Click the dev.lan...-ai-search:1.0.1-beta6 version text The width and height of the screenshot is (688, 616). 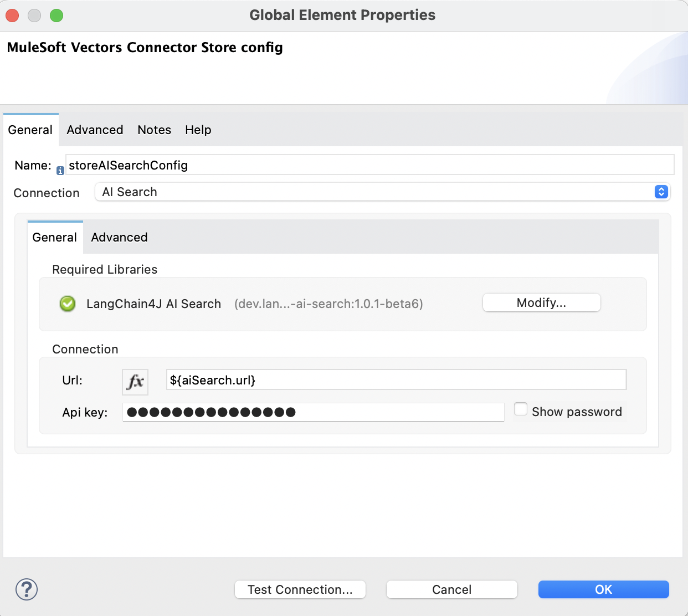[x=328, y=304]
